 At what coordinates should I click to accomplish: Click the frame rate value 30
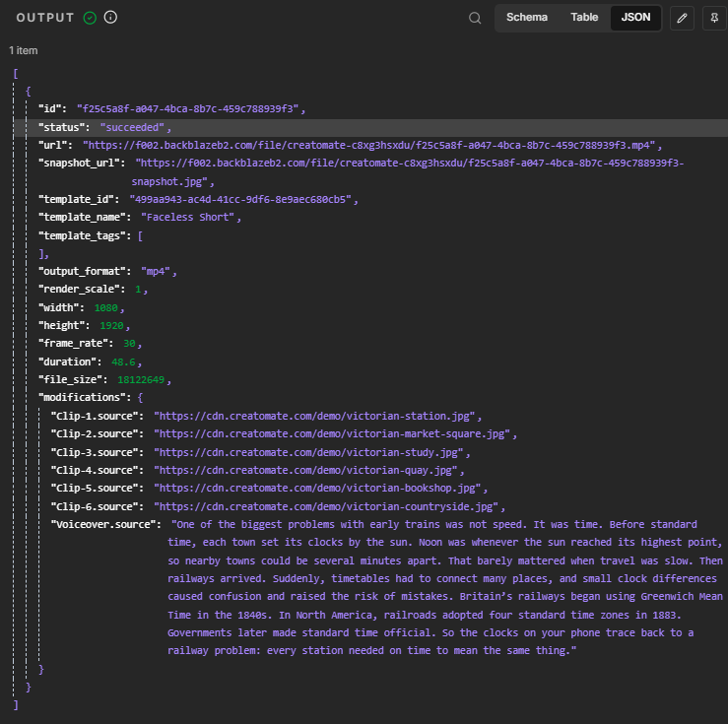point(129,343)
